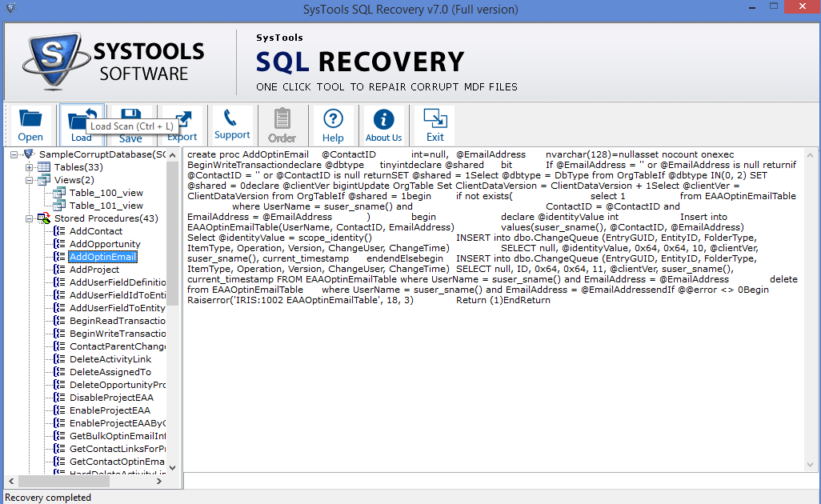
Task: Select the AddOpportunity stored procedure
Action: coord(105,245)
